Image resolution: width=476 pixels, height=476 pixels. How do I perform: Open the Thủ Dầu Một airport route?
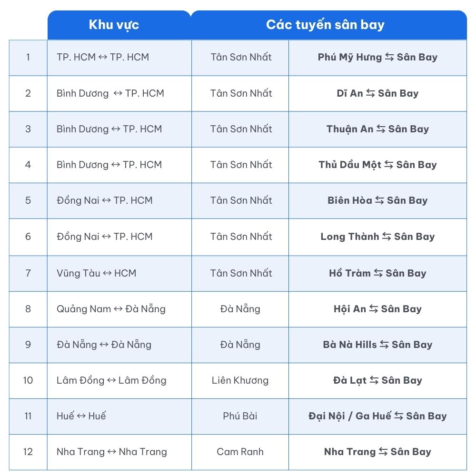377,165
